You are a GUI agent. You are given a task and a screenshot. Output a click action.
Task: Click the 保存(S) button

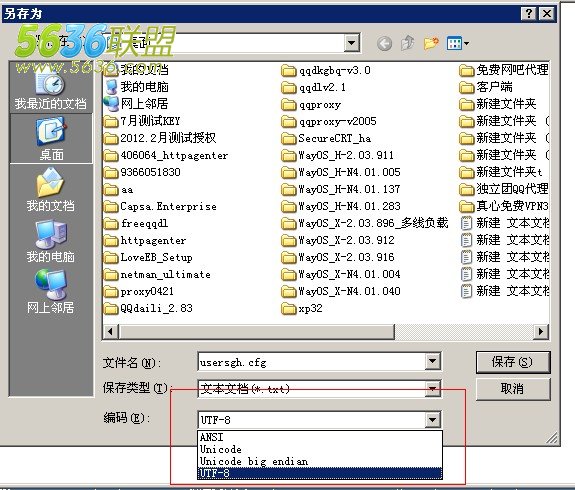pos(513,362)
